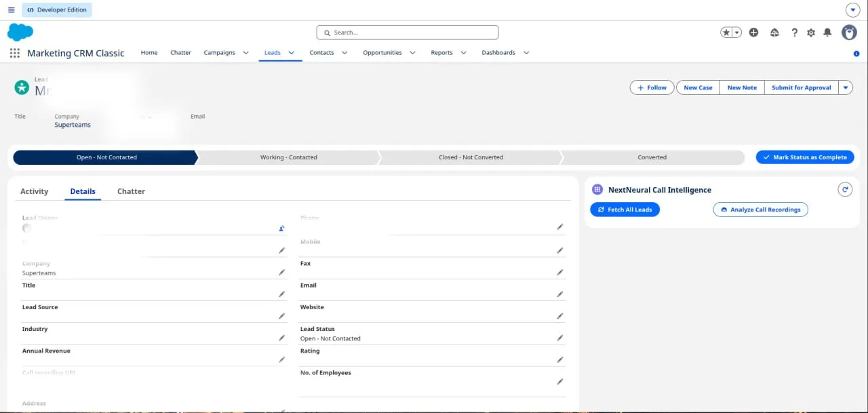Open the Reports tab
The image size is (868, 413).
pos(441,53)
